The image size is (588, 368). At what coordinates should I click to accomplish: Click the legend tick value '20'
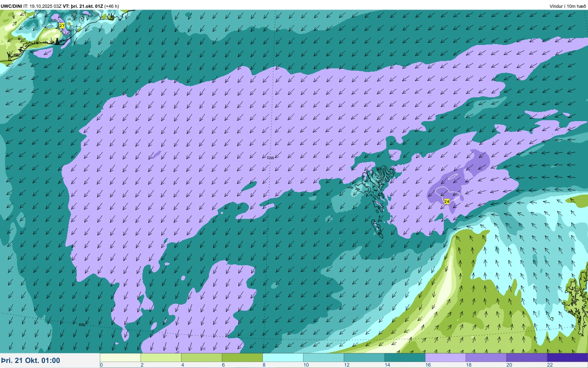pyautogui.click(x=509, y=365)
